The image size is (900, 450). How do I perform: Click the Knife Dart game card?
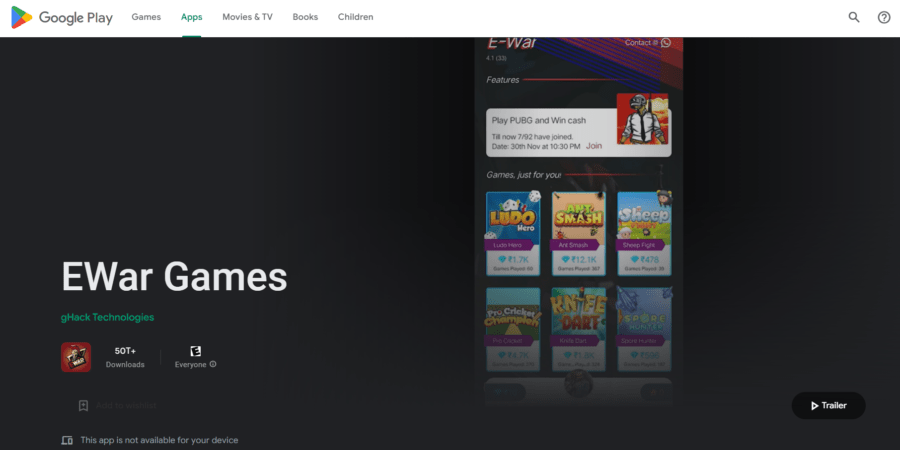click(x=578, y=329)
